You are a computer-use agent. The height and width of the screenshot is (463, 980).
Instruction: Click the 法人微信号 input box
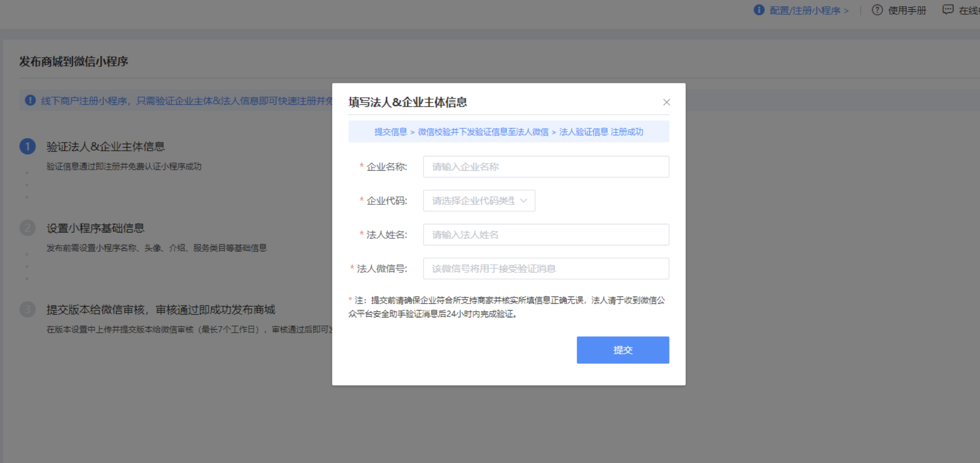[546, 269]
